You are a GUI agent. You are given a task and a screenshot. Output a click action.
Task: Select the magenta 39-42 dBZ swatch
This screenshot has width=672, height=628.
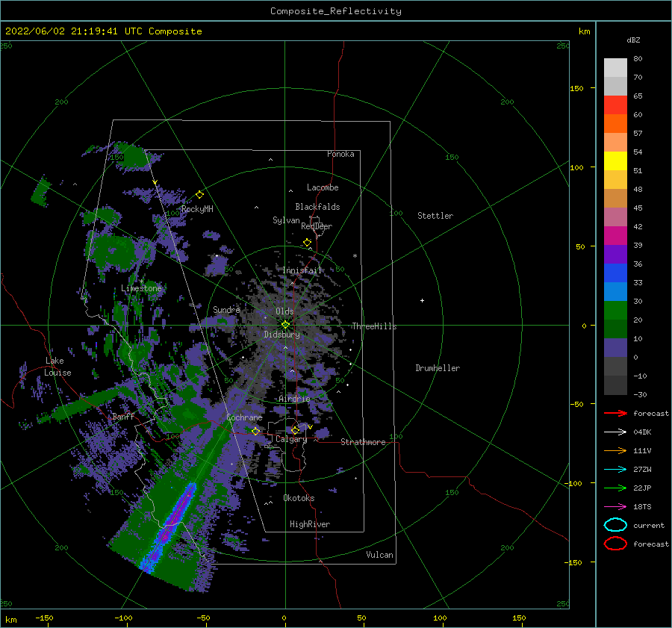(615, 236)
